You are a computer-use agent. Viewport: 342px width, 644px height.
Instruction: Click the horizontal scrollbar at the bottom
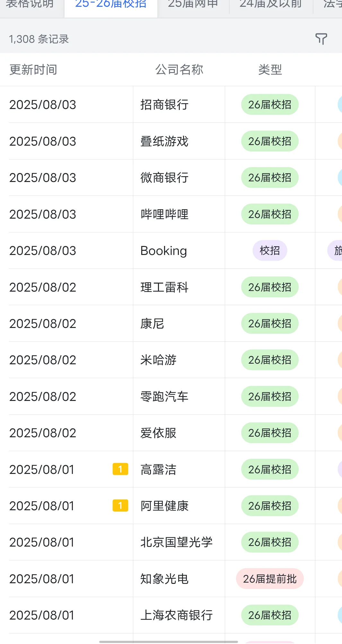point(169,642)
